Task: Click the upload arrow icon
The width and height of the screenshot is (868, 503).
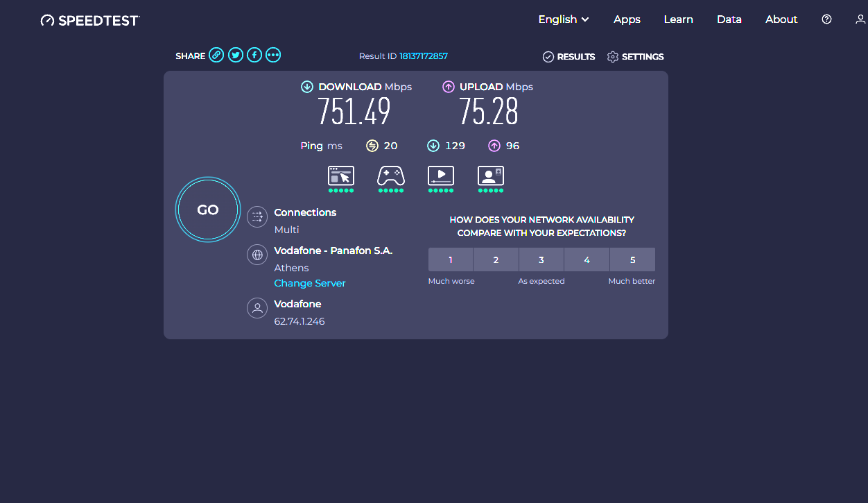Action: pyautogui.click(x=449, y=87)
